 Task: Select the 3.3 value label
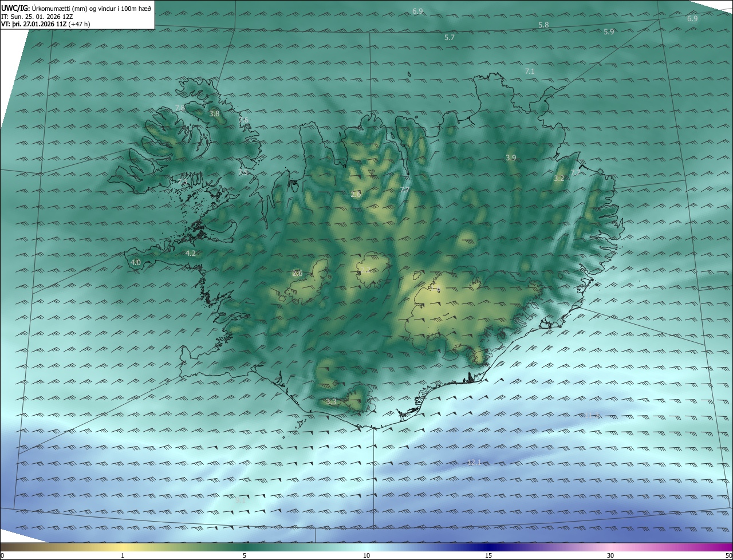(331, 402)
